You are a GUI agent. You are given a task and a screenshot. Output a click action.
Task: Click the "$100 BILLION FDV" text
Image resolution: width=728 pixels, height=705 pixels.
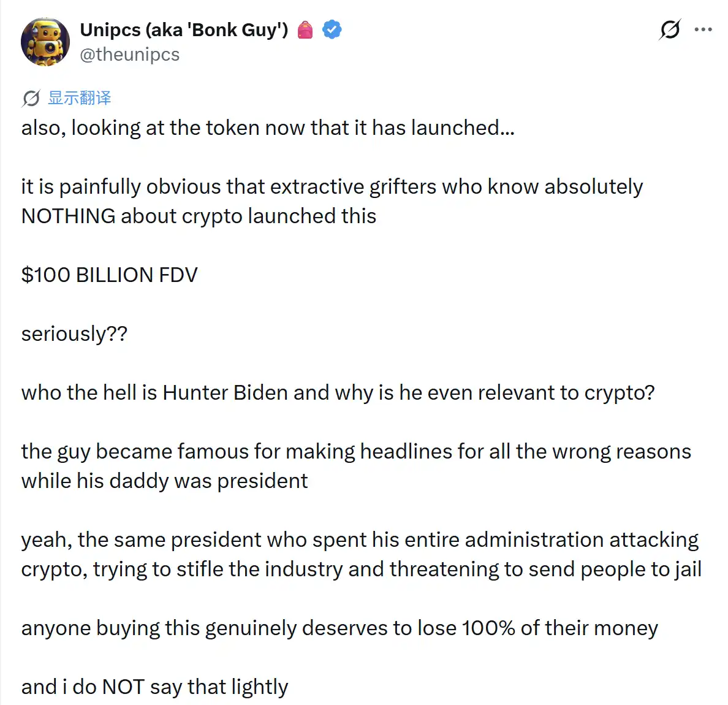click(110, 275)
